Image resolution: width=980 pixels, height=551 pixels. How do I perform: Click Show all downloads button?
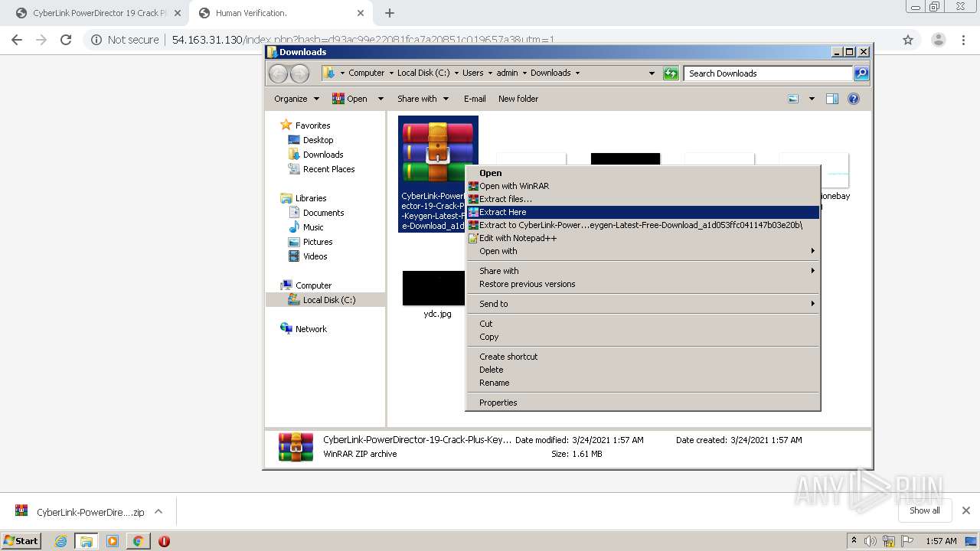pyautogui.click(x=925, y=510)
